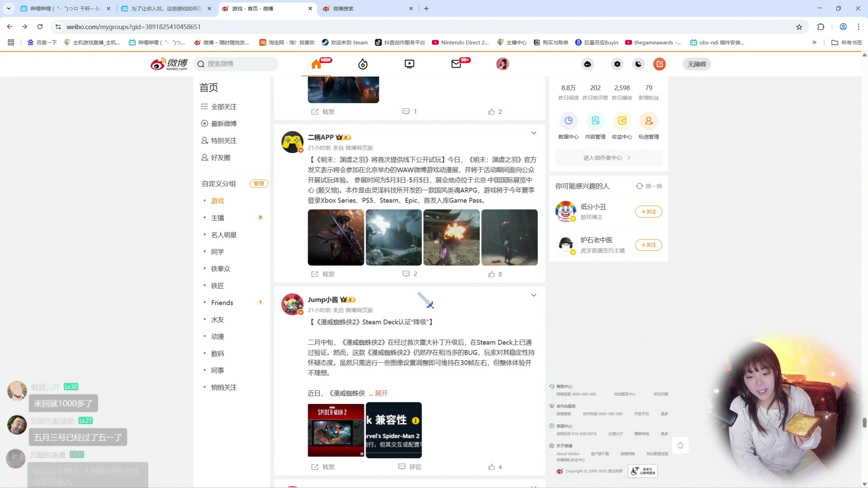Screen dimensions: 868x488
Task: Toggle dark mode moon icon
Action: coord(638,64)
